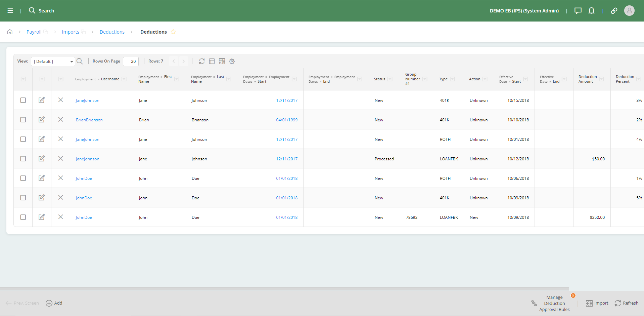Screen dimensions: 644x316
Task: Delete John Doe's 401K deduction row
Action: (x=60, y=197)
